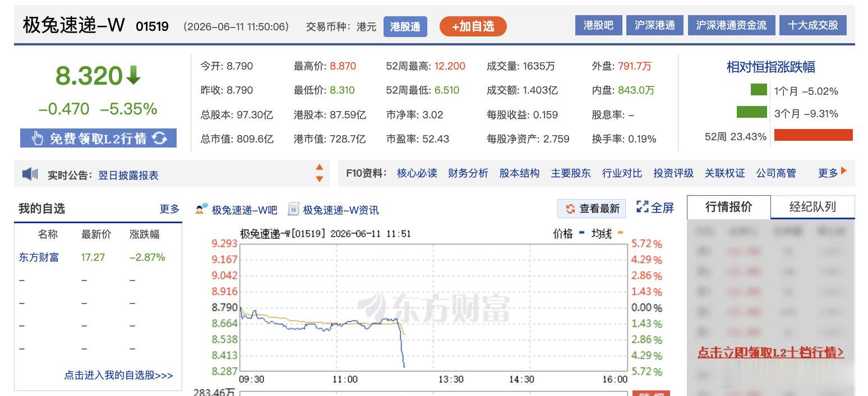Click 内盘 value 843.0万
868x396 pixels.
click(x=636, y=90)
